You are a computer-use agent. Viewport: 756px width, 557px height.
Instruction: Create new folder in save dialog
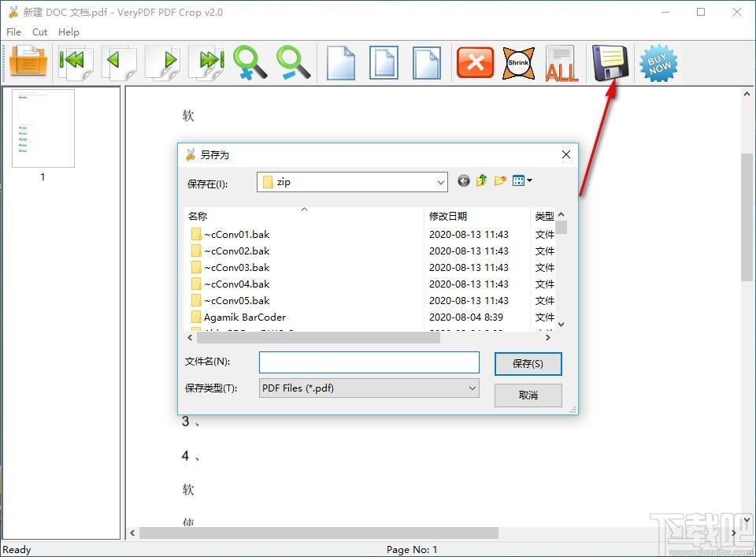click(500, 181)
